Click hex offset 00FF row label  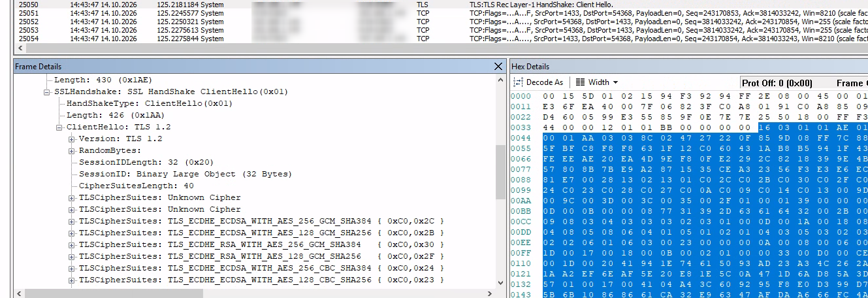tap(521, 253)
